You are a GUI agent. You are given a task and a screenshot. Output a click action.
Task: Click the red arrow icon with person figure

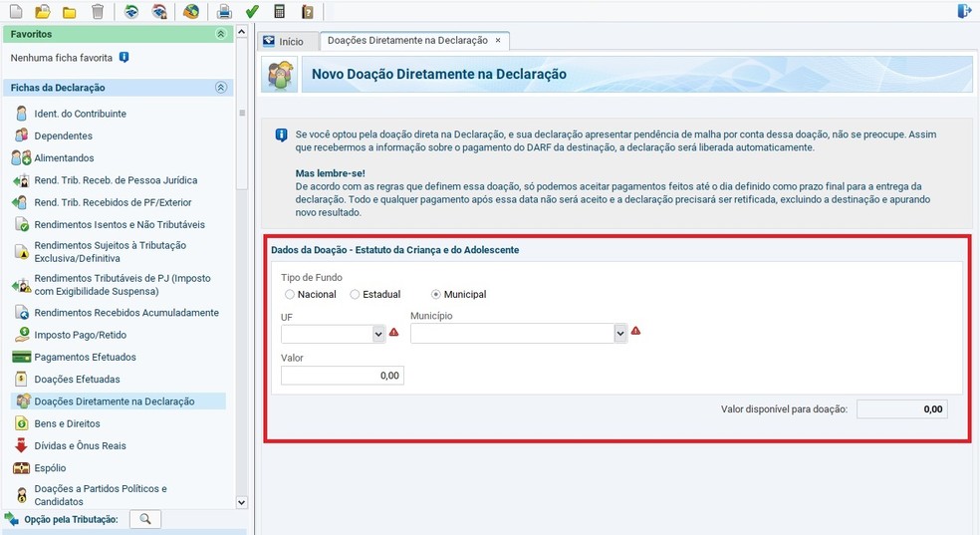(160, 11)
